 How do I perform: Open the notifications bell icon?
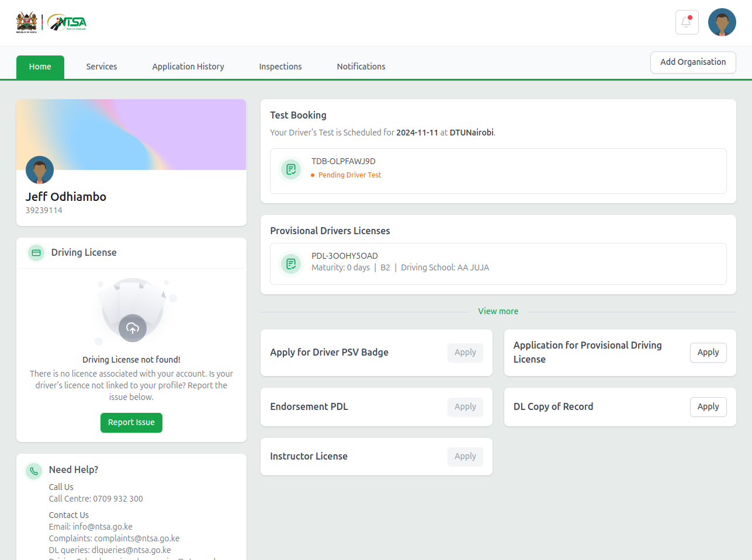pos(687,23)
